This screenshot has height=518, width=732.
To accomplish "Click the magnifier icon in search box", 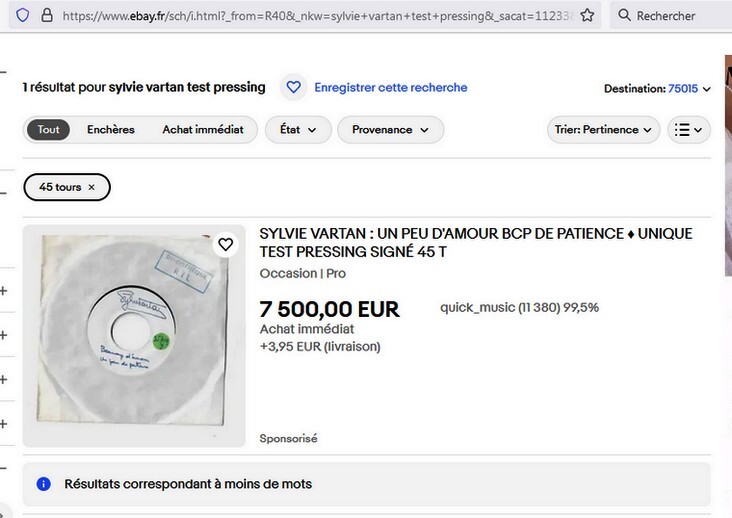I will click(624, 16).
